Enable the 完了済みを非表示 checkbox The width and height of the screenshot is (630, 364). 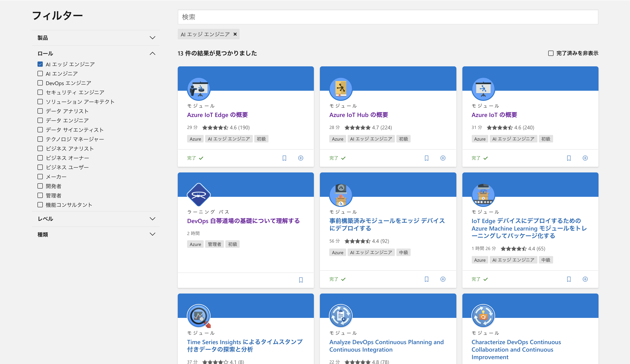[551, 53]
